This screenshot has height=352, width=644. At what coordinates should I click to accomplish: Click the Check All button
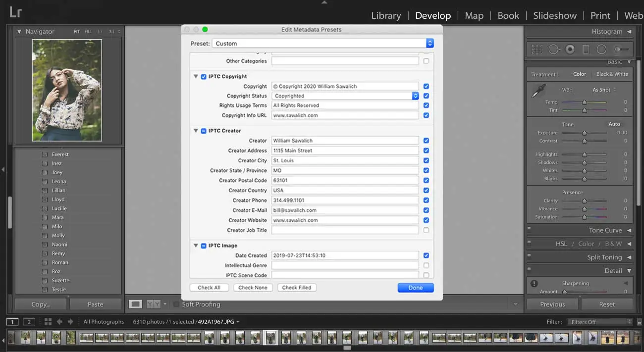209,287
